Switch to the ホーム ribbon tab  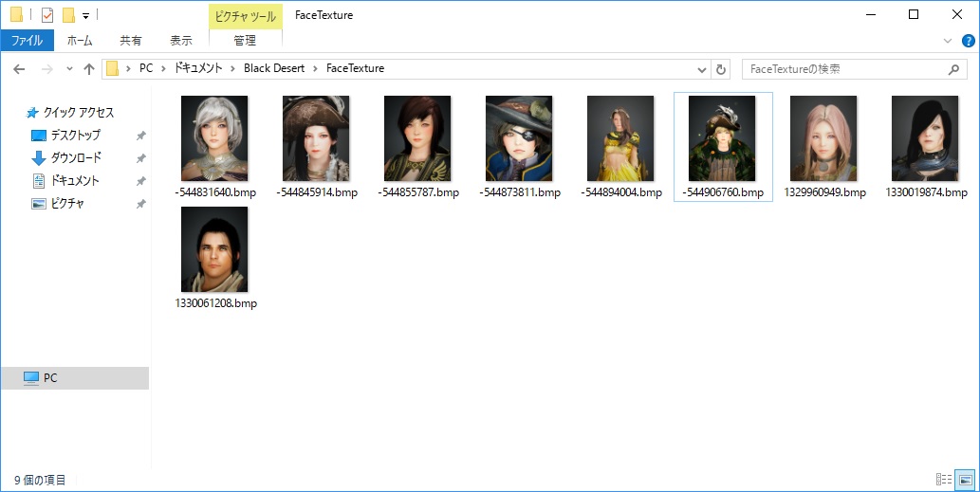[80, 41]
